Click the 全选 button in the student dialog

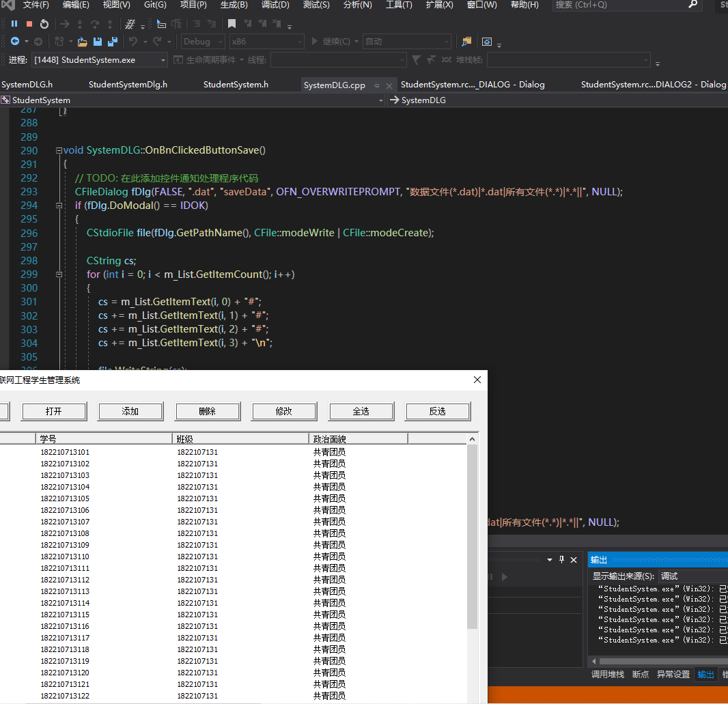point(361,411)
